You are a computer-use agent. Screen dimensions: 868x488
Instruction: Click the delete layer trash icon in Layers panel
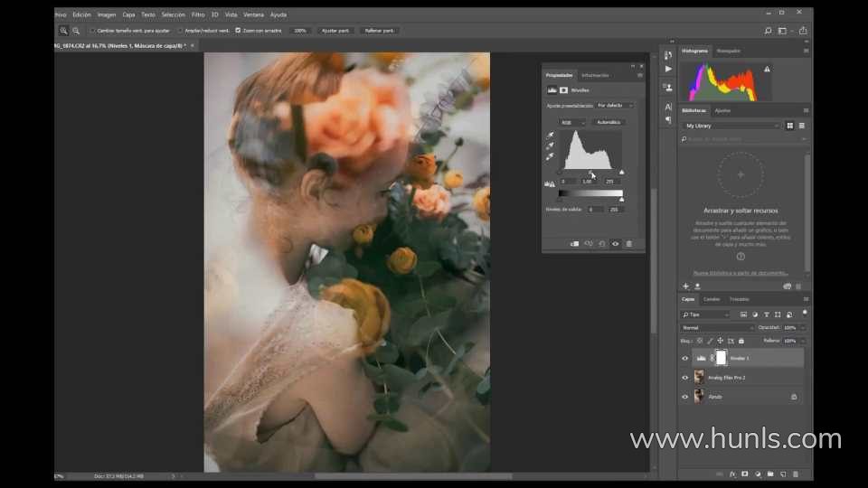(x=796, y=474)
